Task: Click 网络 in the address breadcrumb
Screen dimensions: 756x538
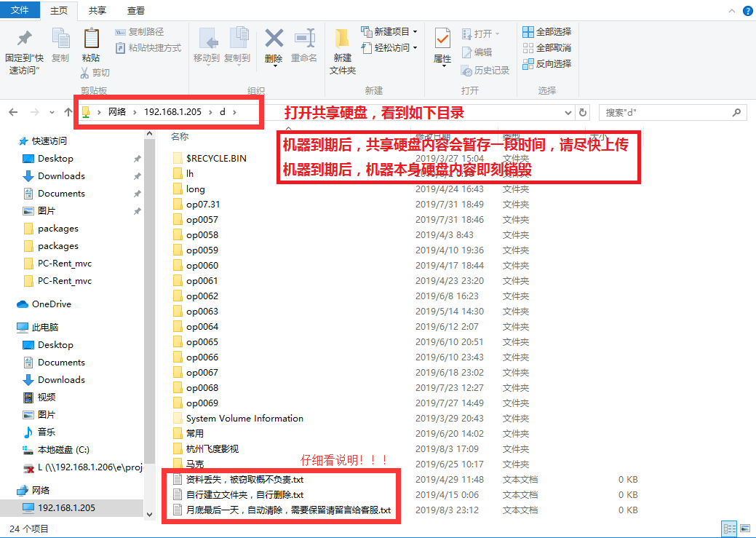Action: click(x=116, y=112)
